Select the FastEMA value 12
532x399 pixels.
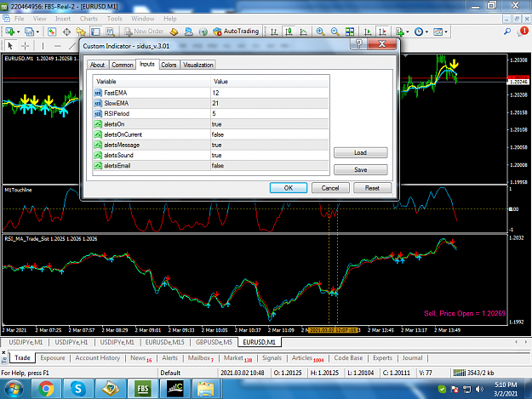tap(270, 93)
